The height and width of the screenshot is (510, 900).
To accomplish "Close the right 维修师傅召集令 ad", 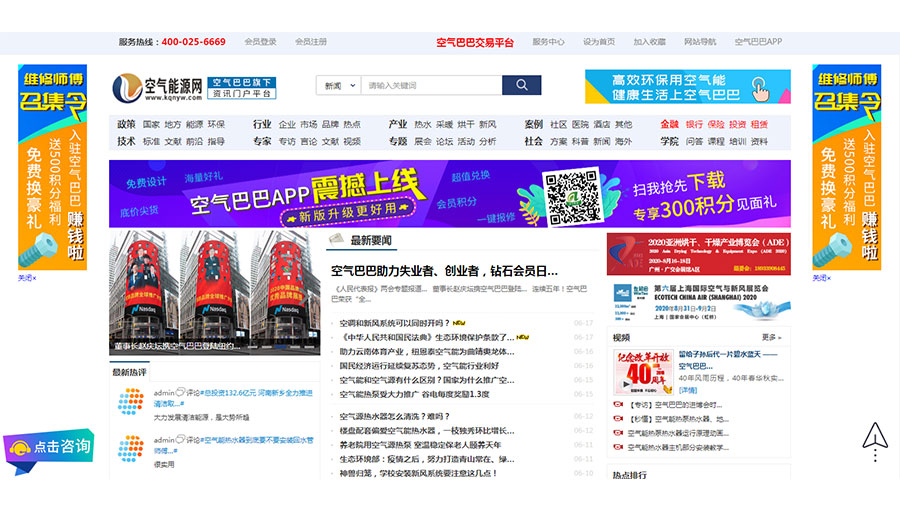I will (x=821, y=278).
